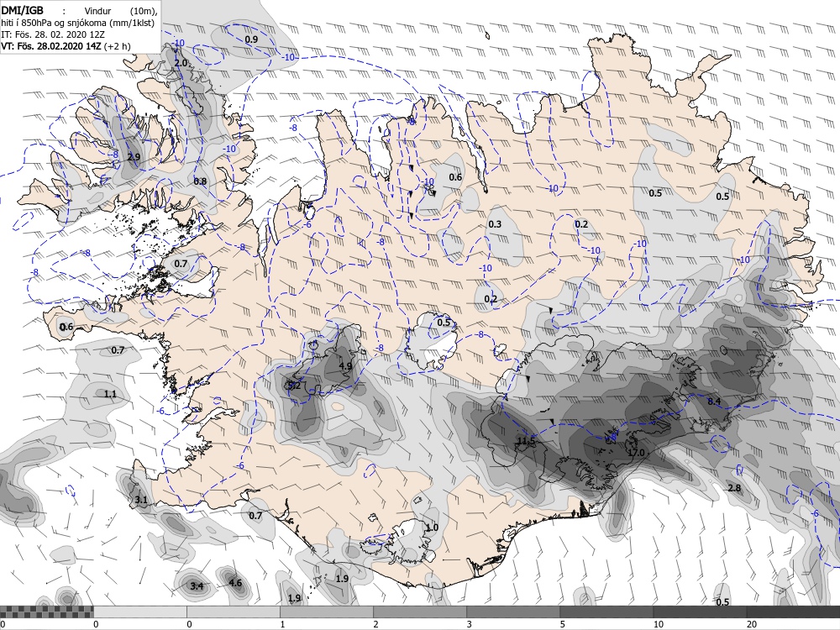Click the 2.9 value in the Westfjords
The width and height of the screenshot is (840, 630).
pos(134,157)
